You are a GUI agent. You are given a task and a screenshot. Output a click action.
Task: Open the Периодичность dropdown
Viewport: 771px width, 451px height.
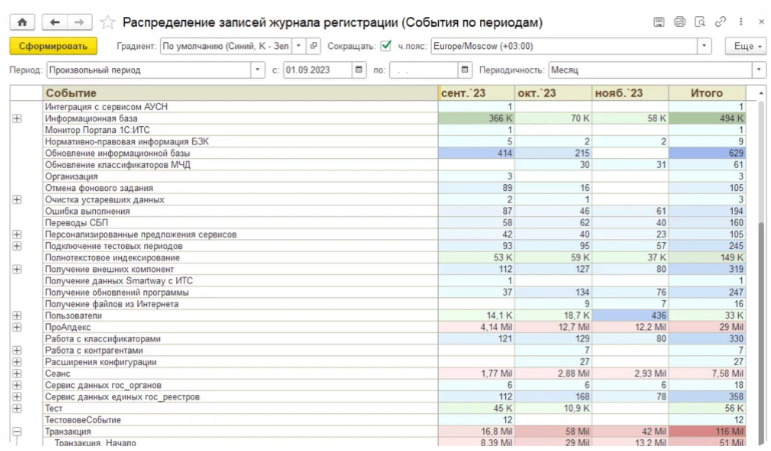click(x=759, y=70)
